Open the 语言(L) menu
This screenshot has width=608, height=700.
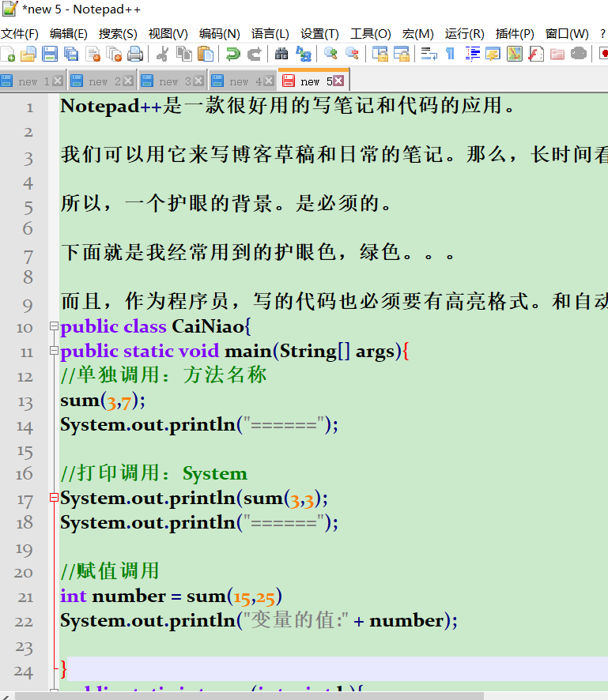[x=270, y=34]
